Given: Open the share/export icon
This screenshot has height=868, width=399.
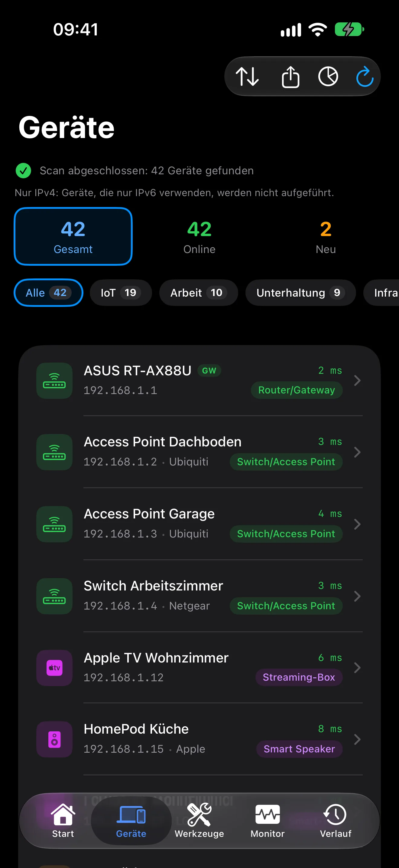Looking at the screenshot, I should click(x=290, y=77).
